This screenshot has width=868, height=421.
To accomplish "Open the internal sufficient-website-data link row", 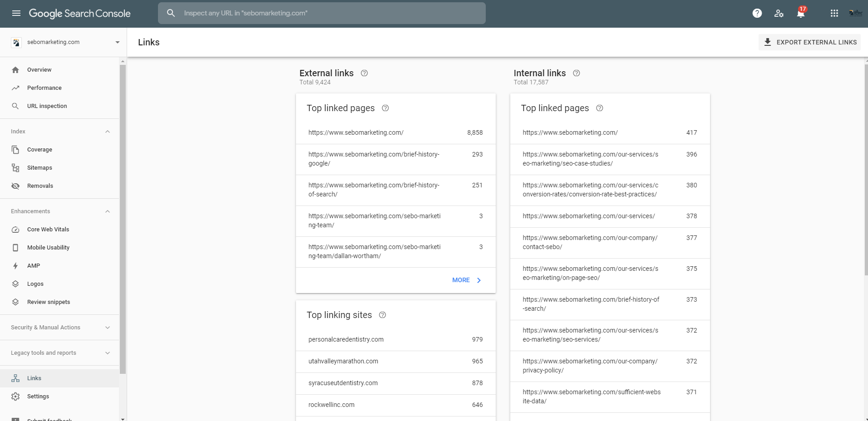I will 610,397.
